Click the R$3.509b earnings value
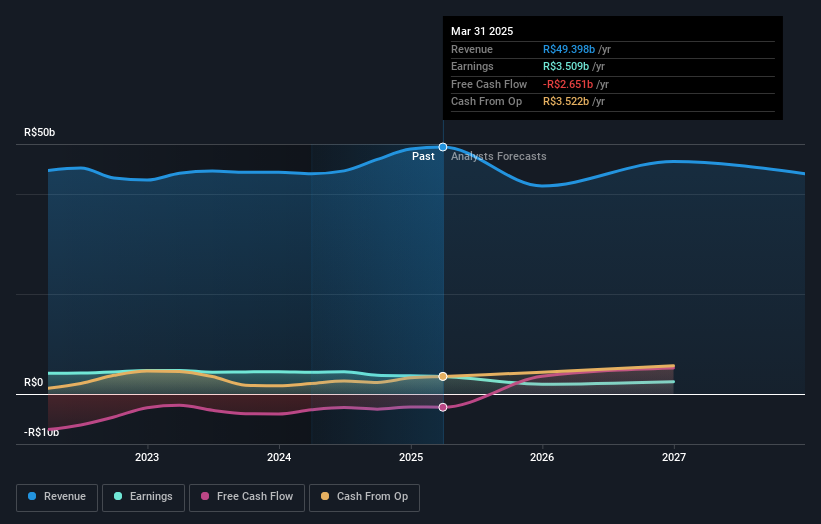 point(566,66)
